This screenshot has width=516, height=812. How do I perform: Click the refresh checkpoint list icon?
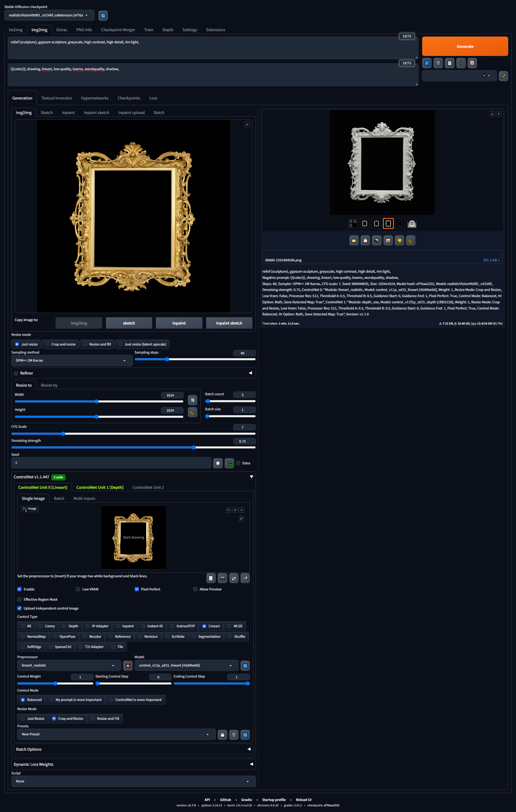tap(103, 16)
